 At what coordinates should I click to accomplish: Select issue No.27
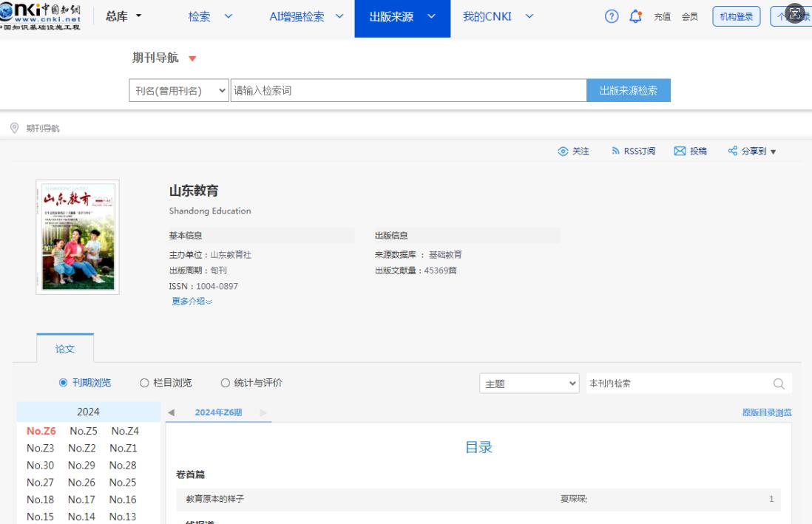tap(41, 482)
